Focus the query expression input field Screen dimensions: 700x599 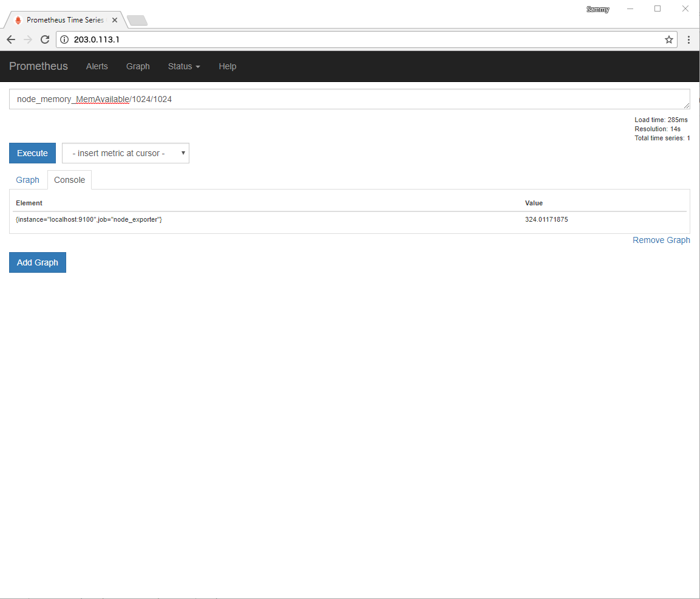click(349, 99)
